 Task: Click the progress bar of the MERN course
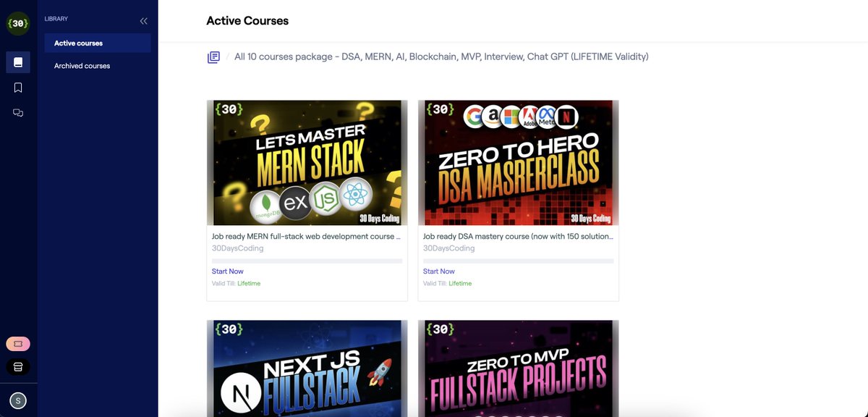[x=307, y=261]
